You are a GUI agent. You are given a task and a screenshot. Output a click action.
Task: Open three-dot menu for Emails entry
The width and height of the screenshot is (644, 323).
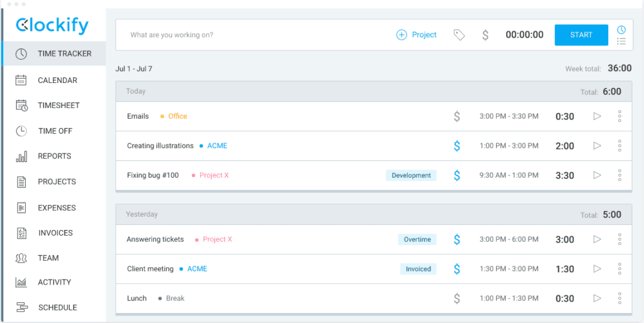[x=619, y=116]
